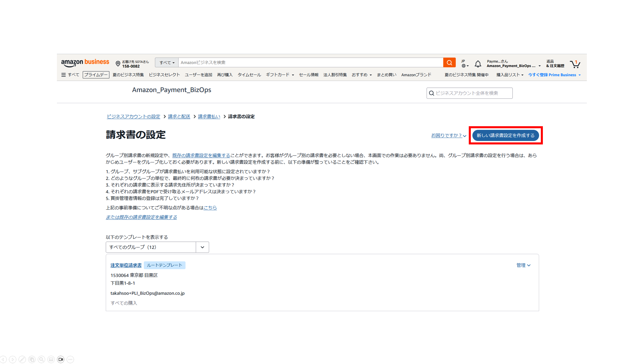644x364 pixels.
Task: Expand 今すぐ登録 Prime Business menu
Action: (x=554, y=75)
